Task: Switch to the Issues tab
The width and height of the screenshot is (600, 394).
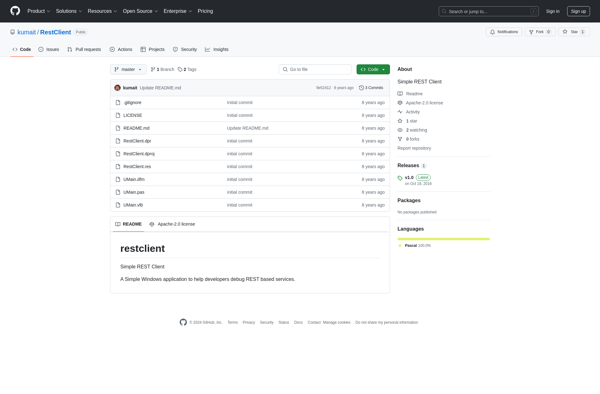Action: (x=49, y=49)
